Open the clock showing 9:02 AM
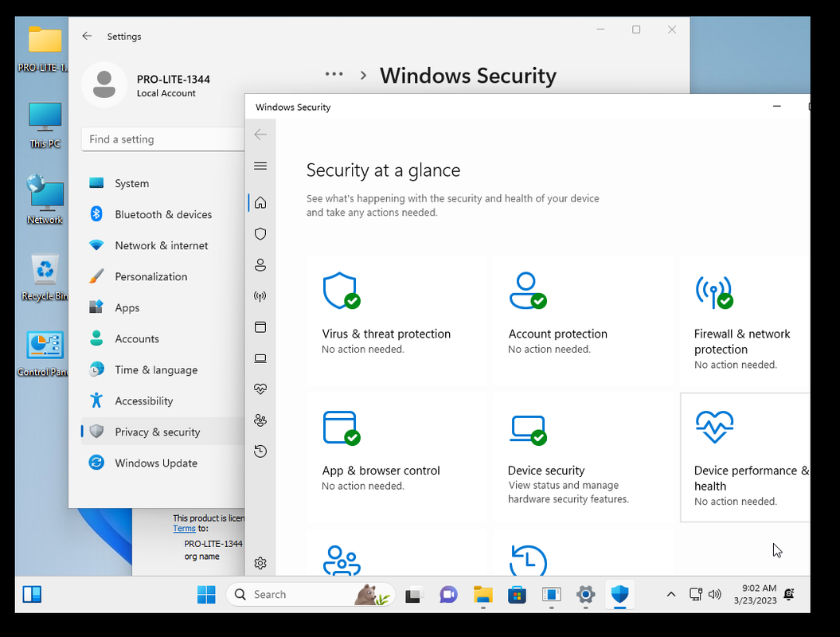 pyautogui.click(x=756, y=594)
